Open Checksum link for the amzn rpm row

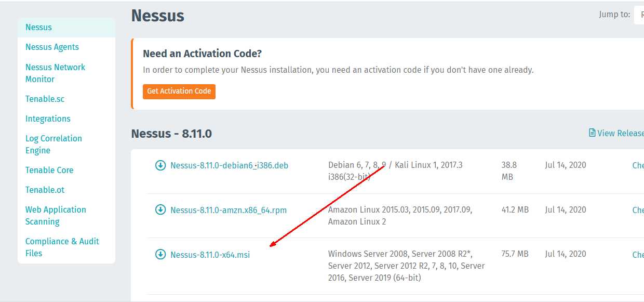point(638,210)
